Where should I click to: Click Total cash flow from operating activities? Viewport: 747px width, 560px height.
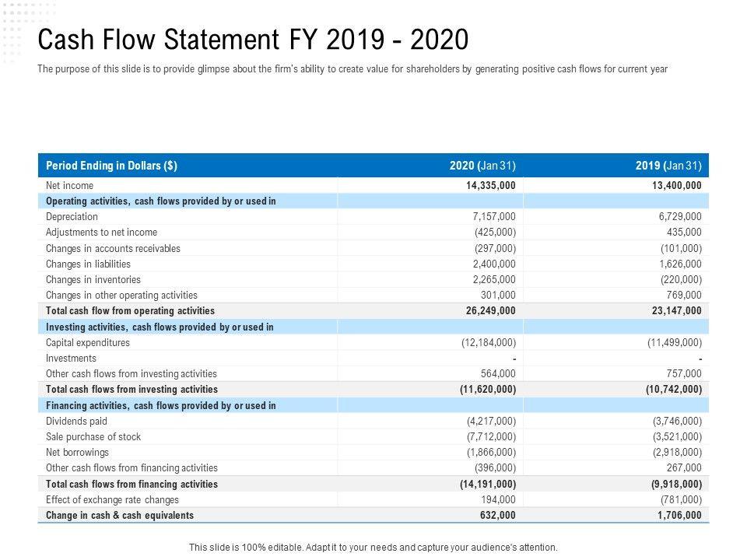[x=130, y=311]
